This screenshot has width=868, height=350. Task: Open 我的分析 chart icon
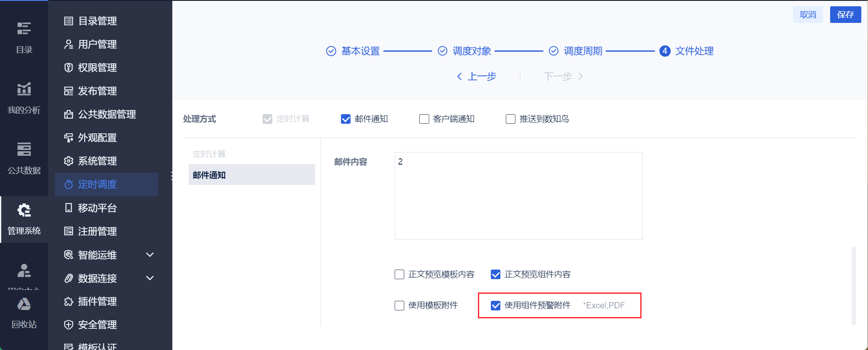(24, 89)
